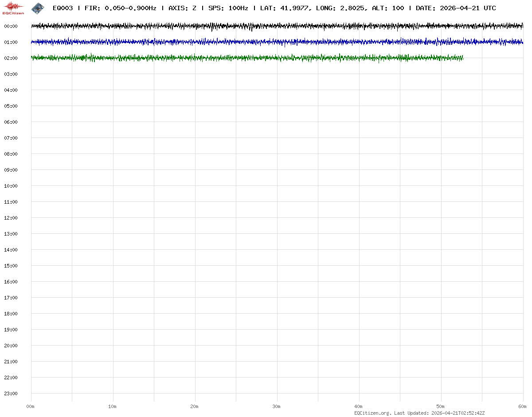Click the blue sensor device icon

pyautogui.click(x=38, y=8)
